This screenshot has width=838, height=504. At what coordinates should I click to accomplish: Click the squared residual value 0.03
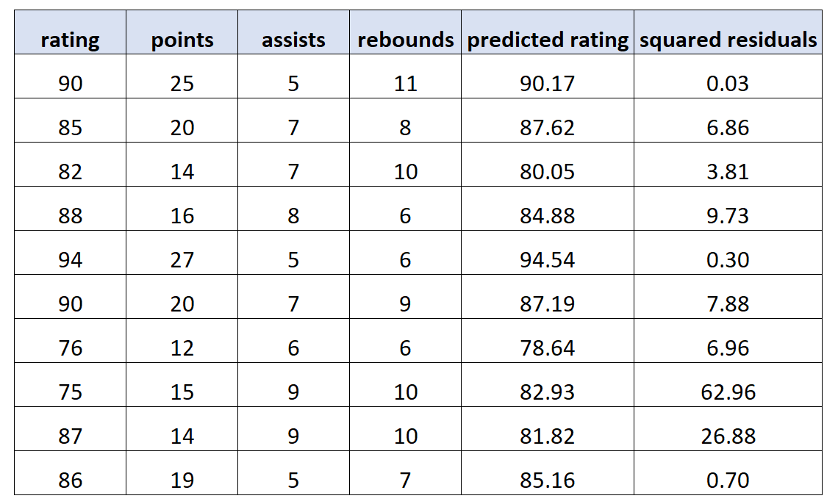tap(728, 84)
